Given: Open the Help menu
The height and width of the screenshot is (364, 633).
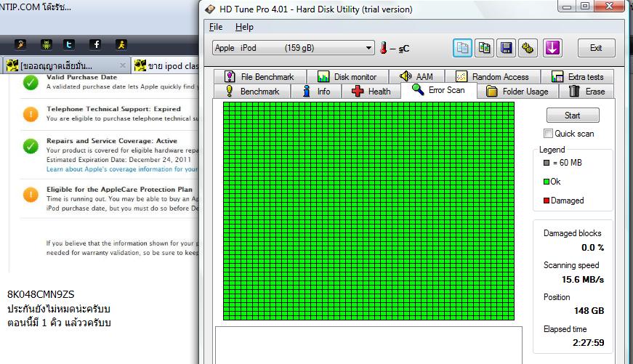Looking at the screenshot, I should (x=244, y=27).
